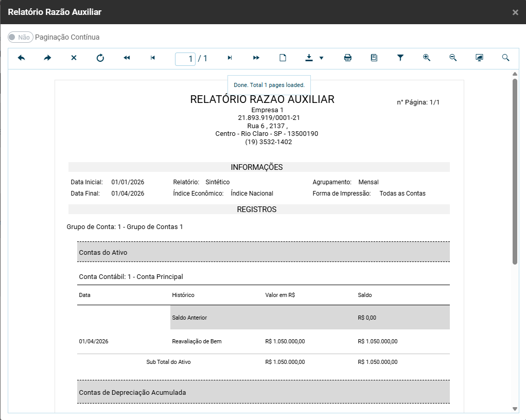Image resolution: width=526 pixels, height=420 pixels.
Task: Go to the next page
Action: tap(230, 58)
